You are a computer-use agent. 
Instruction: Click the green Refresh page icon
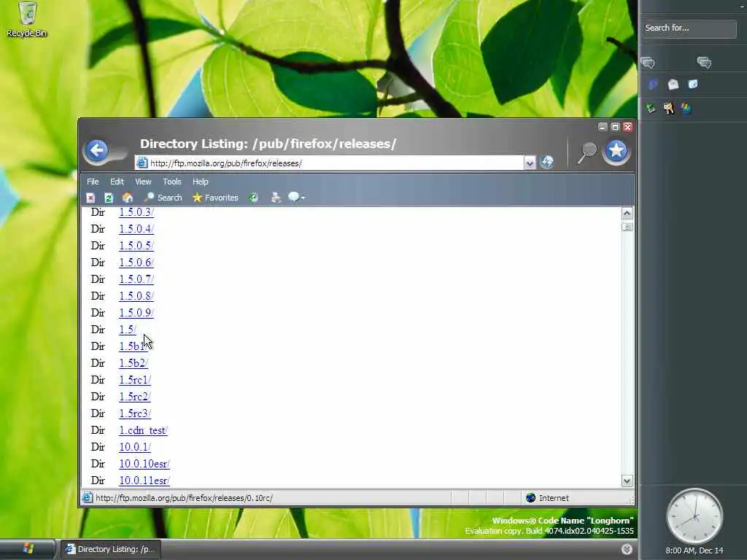point(109,198)
